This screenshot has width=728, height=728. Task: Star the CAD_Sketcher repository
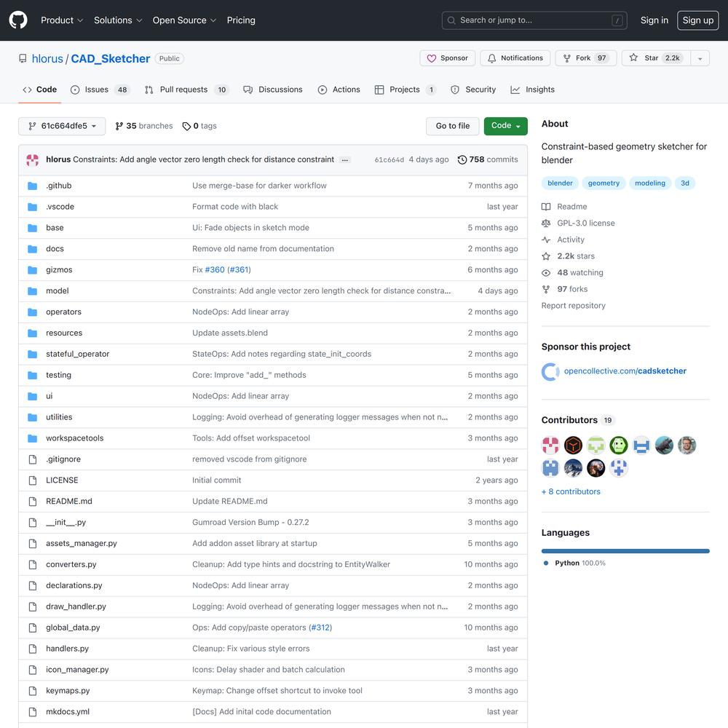656,58
